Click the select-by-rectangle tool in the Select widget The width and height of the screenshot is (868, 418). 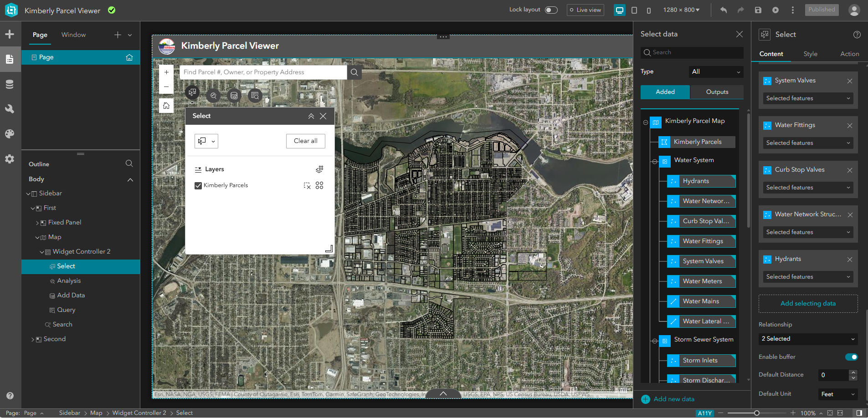point(202,141)
